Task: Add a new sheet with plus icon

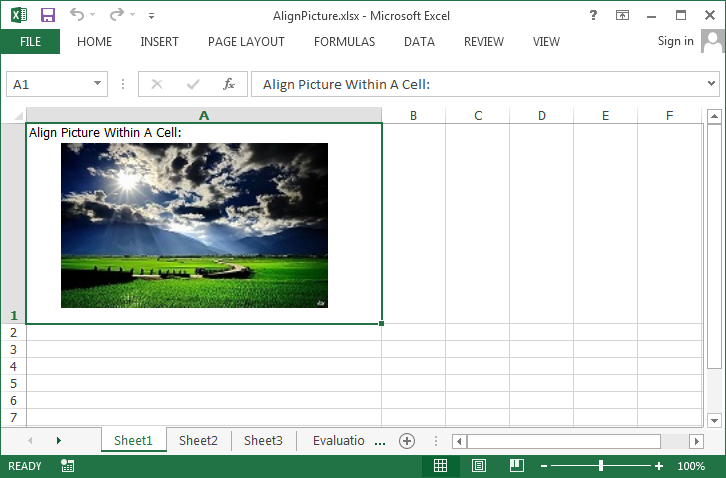Action: [407, 440]
